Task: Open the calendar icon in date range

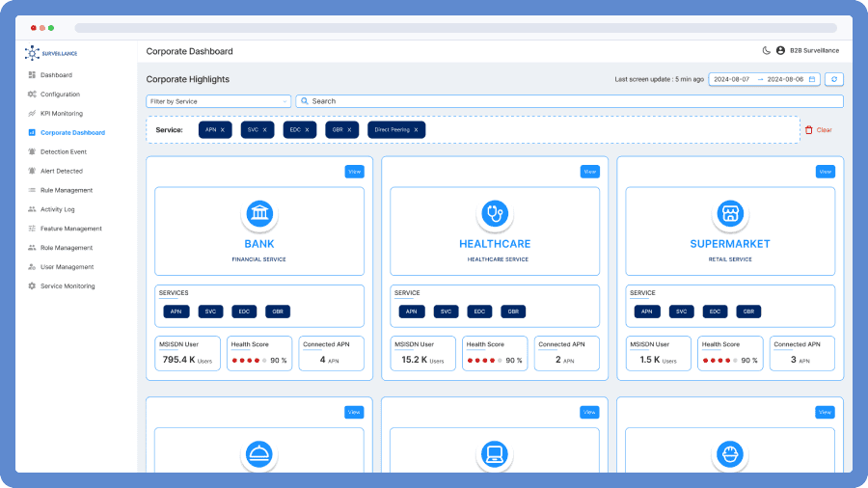Action: pos(812,79)
